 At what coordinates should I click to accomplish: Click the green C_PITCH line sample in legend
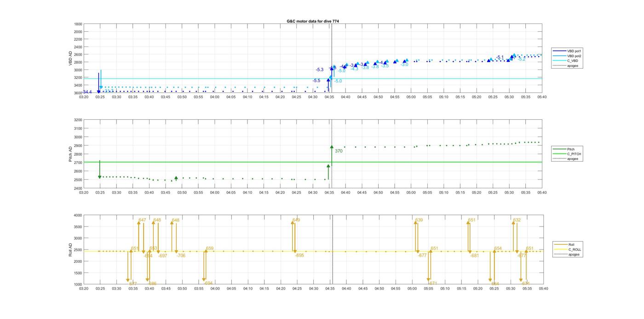(560, 154)
